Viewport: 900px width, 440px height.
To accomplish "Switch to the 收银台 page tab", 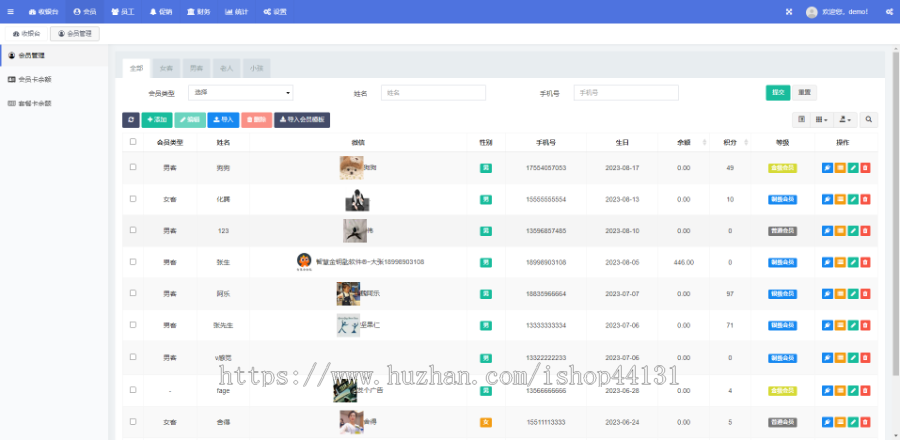I will (x=26, y=34).
